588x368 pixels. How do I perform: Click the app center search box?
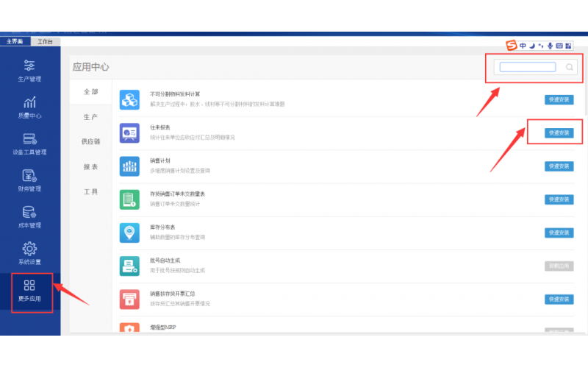[528, 67]
